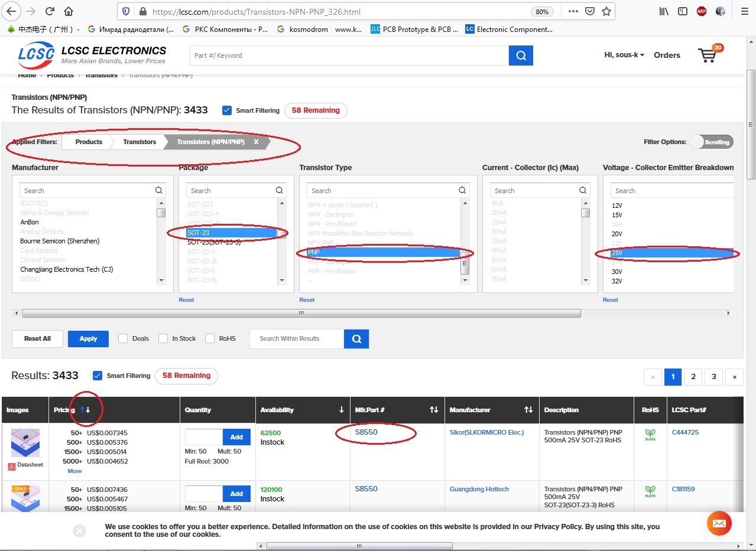Viewport: 756px width, 551px height.
Task: Click the Orders link
Action: pyautogui.click(x=667, y=55)
